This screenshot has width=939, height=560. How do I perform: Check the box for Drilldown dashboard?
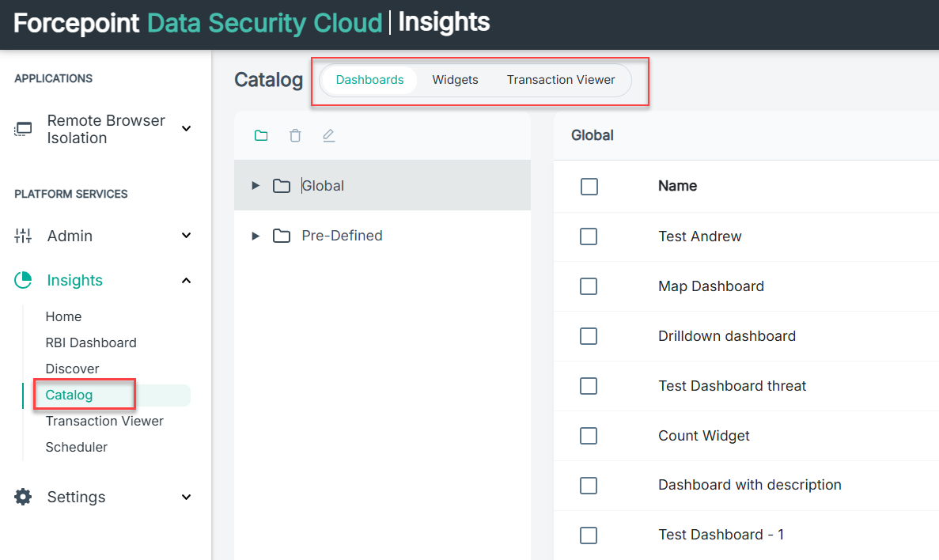pos(589,336)
